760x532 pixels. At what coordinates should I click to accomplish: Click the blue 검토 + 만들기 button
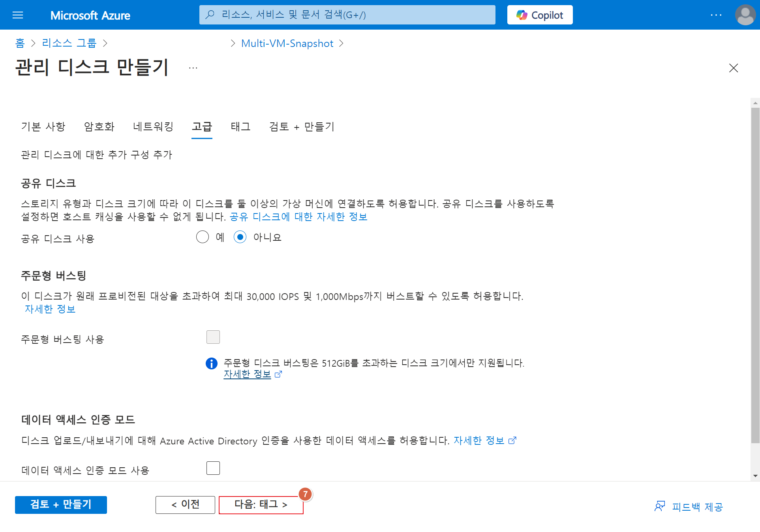tap(61, 505)
